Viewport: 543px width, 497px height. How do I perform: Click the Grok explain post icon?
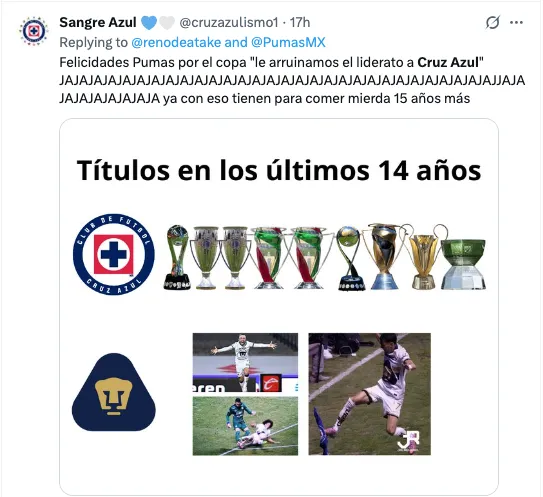coord(492,23)
